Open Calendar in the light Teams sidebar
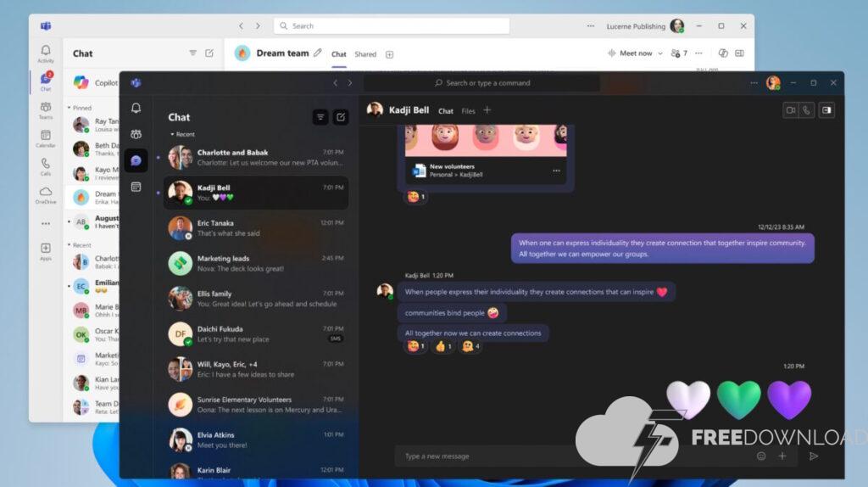Image resolution: width=868 pixels, height=487 pixels. click(46, 138)
